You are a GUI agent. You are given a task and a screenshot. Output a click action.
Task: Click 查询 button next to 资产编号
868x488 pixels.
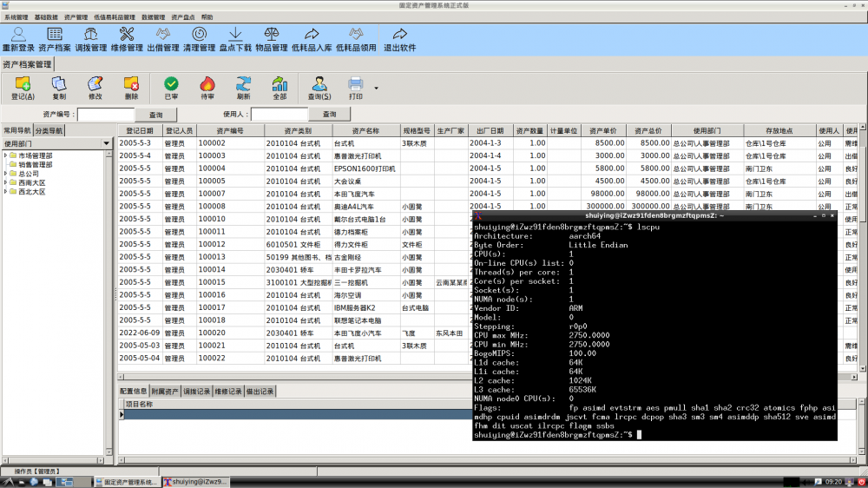(156, 115)
